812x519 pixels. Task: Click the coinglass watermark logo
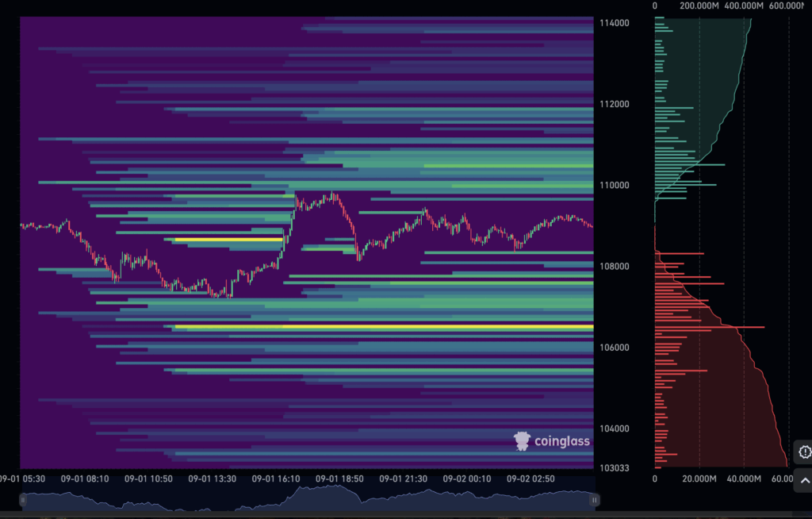pos(552,440)
